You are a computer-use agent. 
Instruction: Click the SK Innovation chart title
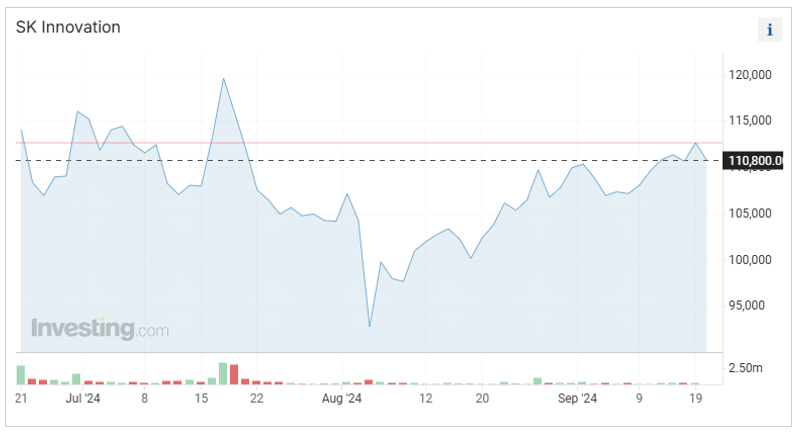[x=68, y=27]
